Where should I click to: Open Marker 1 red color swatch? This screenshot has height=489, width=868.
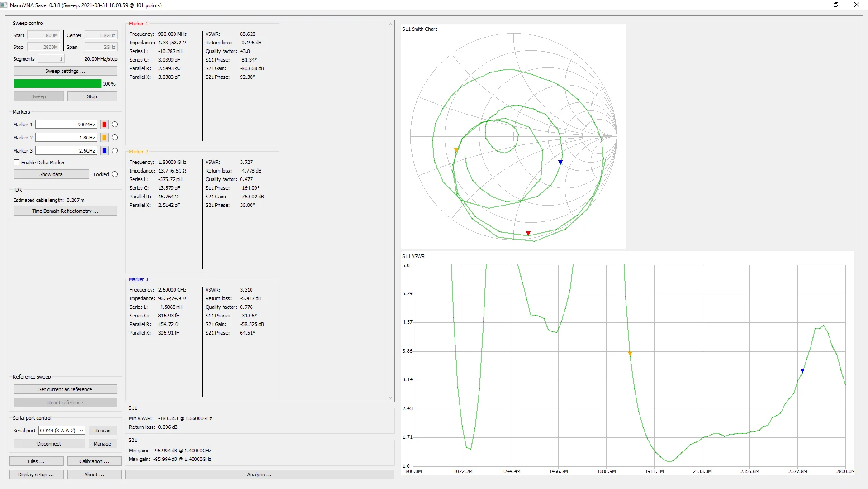tap(104, 125)
